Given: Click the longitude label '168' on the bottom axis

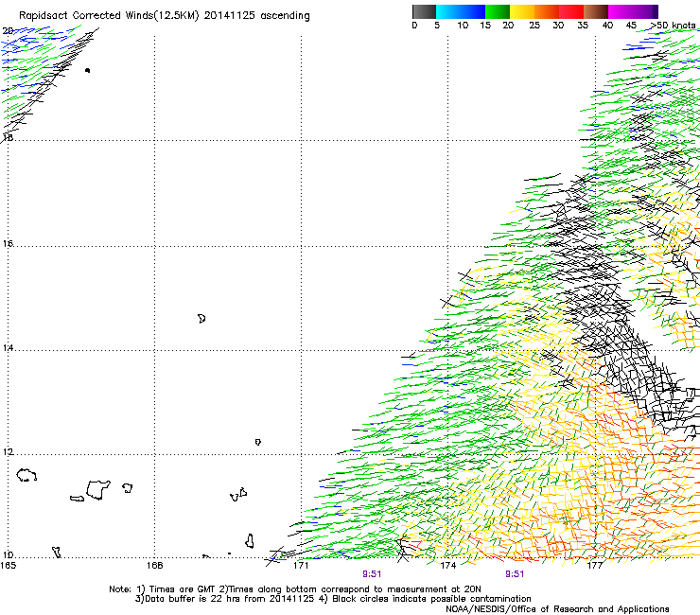Looking at the screenshot, I should (x=155, y=566).
